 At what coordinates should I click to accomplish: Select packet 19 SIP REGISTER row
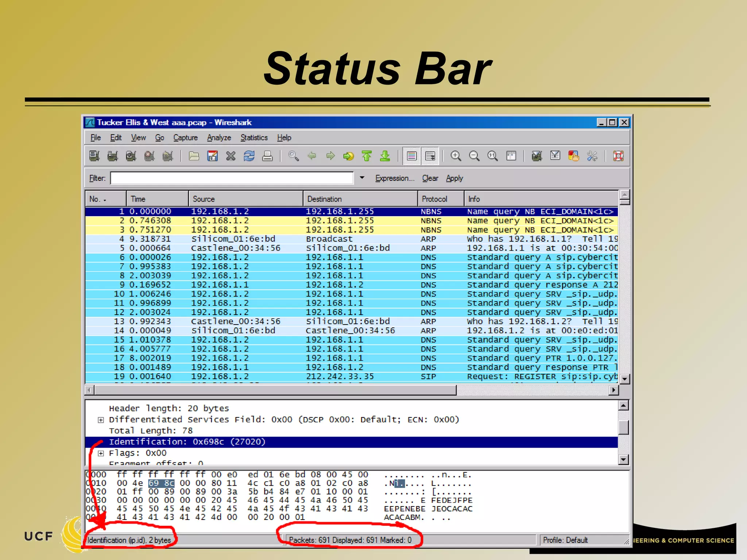click(352, 377)
